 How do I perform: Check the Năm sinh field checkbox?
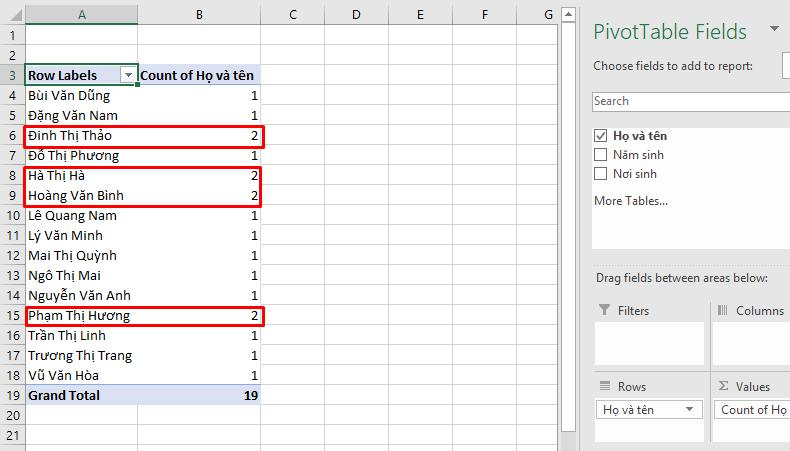(600, 155)
